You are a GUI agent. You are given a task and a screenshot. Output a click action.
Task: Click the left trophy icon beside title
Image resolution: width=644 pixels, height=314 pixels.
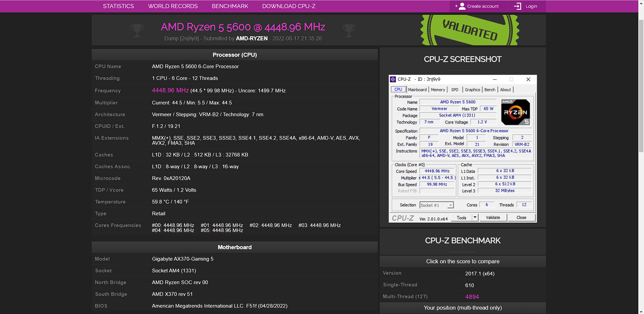[137, 31]
